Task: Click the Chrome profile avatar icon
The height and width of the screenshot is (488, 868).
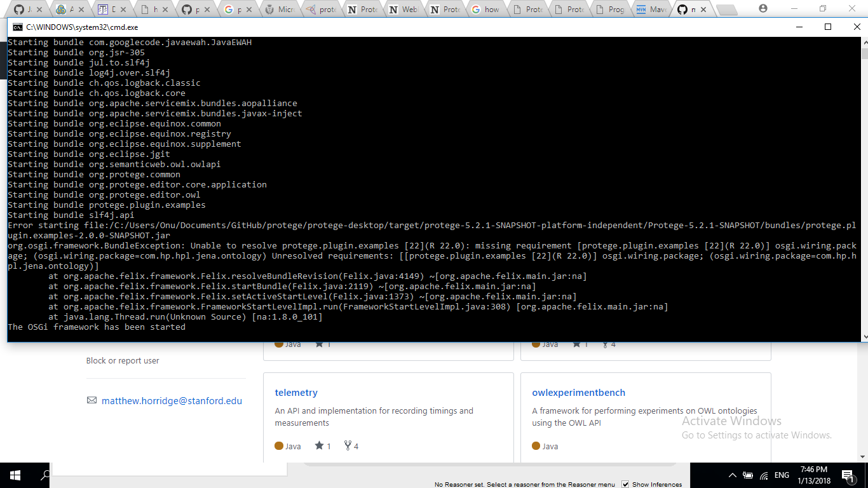Action: (x=763, y=9)
